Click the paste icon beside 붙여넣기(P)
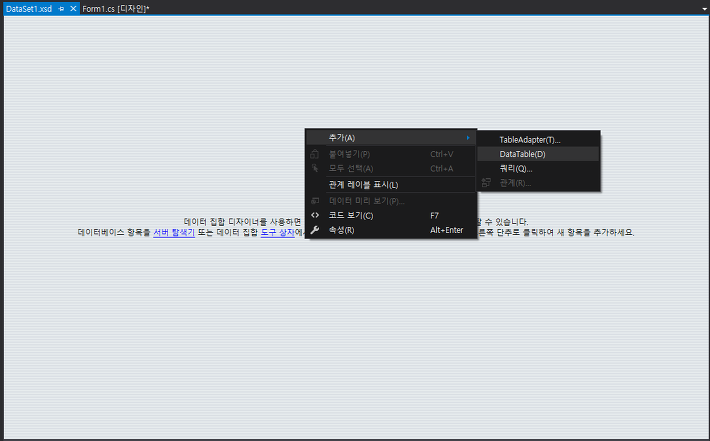710x441 pixels. coord(315,154)
